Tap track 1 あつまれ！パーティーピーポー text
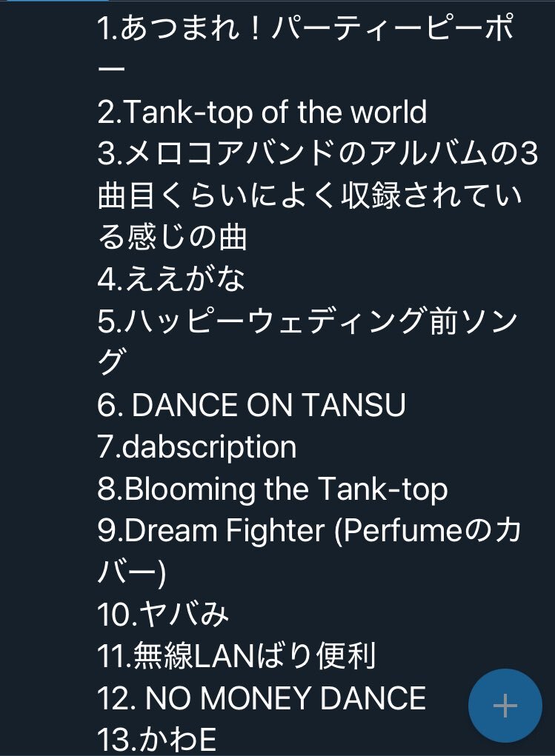 click(x=305, y=48)
